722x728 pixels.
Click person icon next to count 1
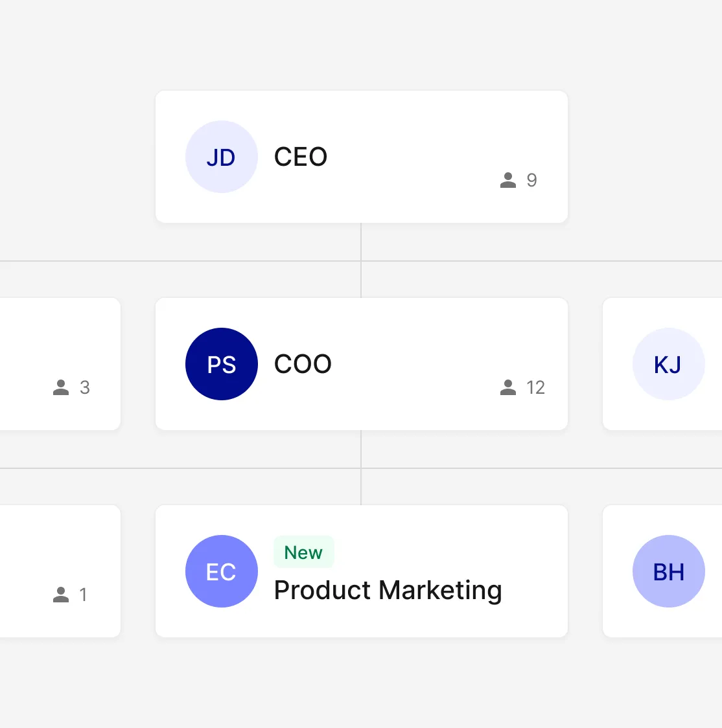[x=61, y=595]
